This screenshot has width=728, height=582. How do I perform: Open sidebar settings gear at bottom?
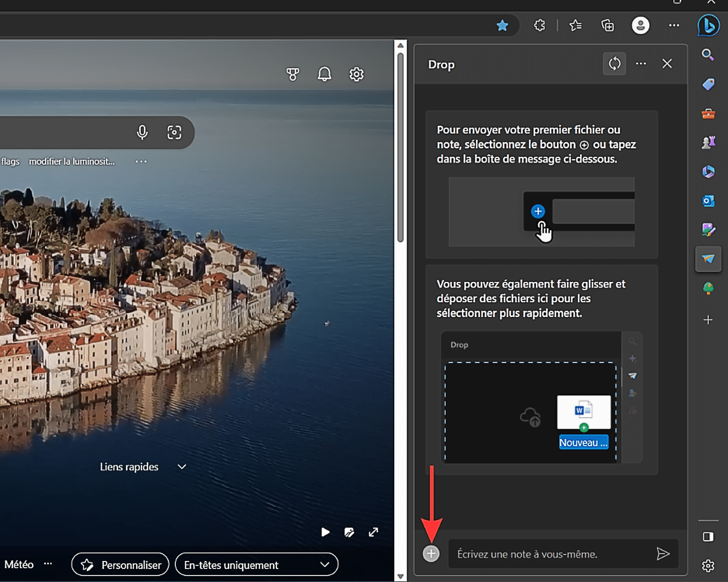[x=708, y=566]
